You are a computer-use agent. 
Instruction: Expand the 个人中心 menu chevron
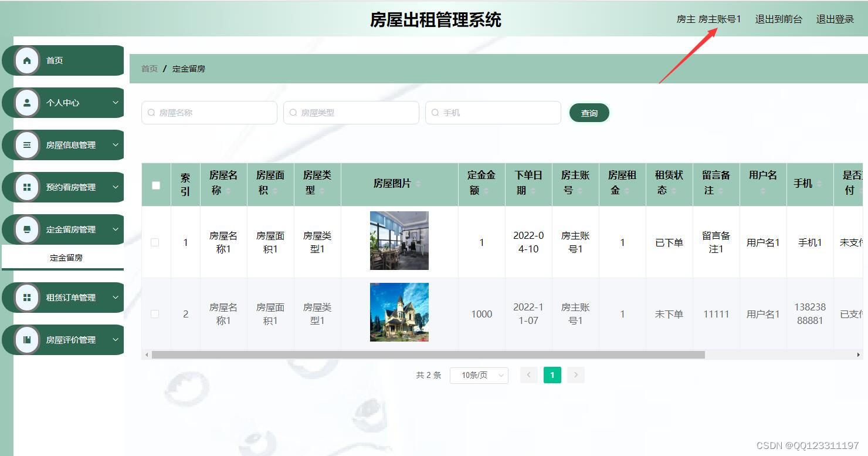(116, 103)
